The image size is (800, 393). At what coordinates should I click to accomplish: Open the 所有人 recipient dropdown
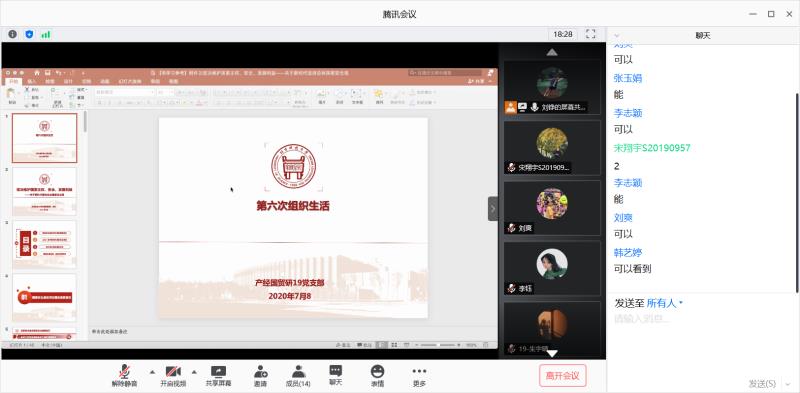coord(665,303)
